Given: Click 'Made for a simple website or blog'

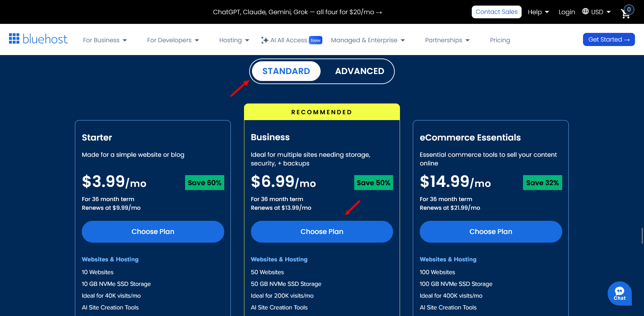Looking at the screenshot, I should point(133,155).
